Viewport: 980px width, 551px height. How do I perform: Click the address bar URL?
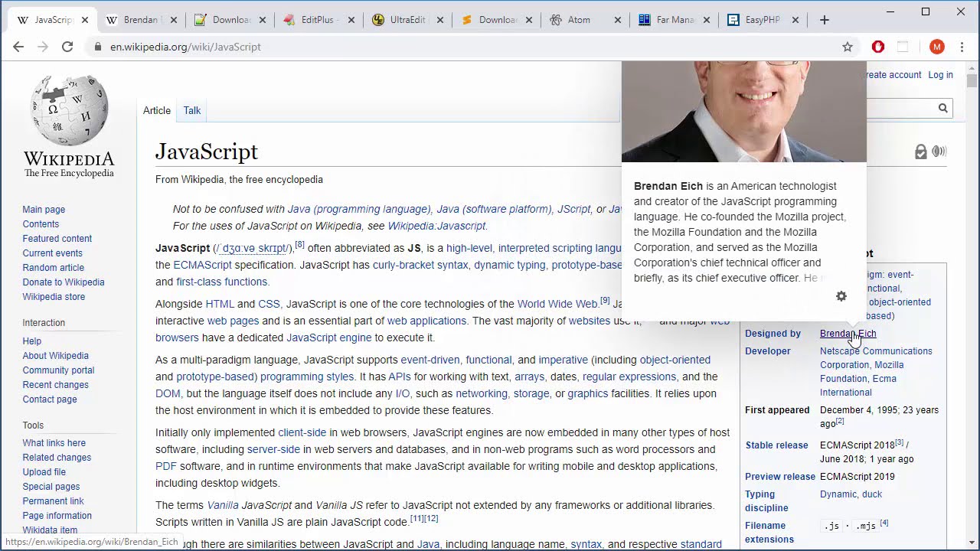(185, 47)
